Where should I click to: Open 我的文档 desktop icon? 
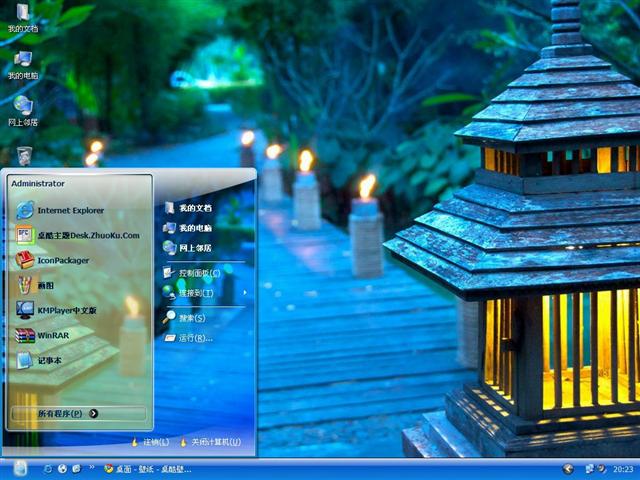(x=23, y=18)
